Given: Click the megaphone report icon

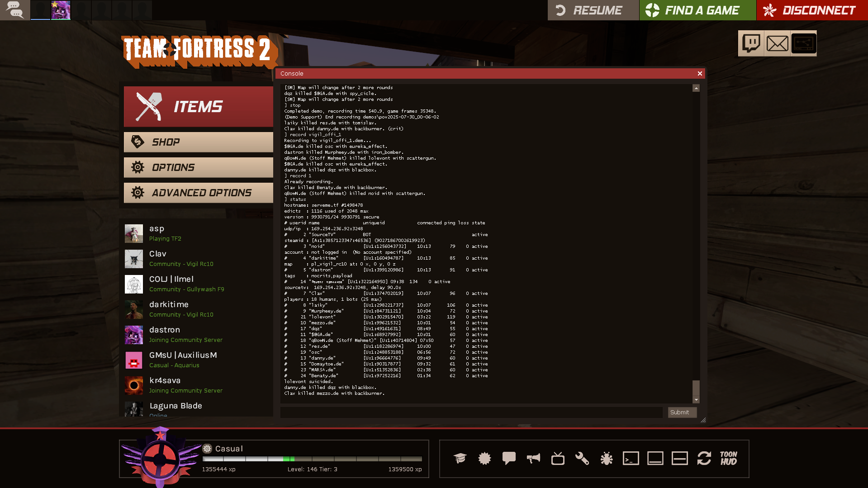Looking at the screenshot, I should point(533,458).
